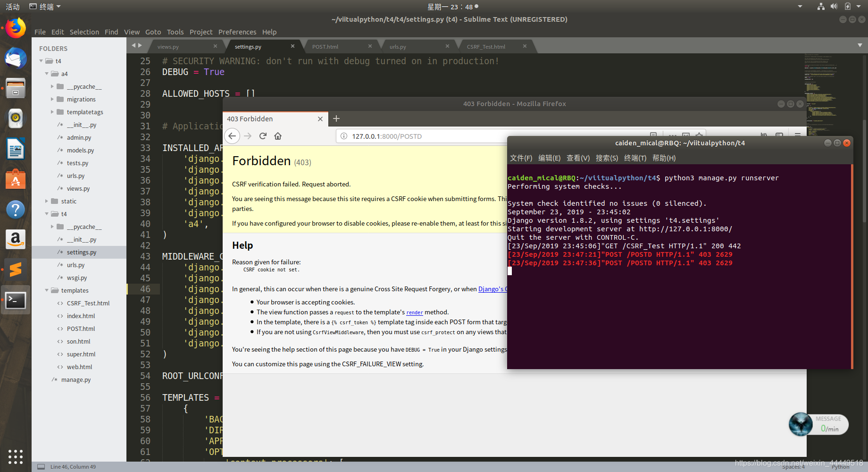The image size is (868, 472).
Task: Open the clock and calendar panel
Action: coord(452,7)
